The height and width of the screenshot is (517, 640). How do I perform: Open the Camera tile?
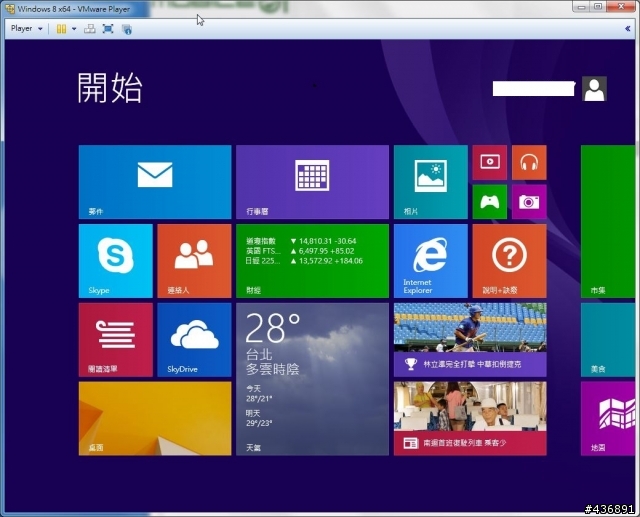pos(529,202)
